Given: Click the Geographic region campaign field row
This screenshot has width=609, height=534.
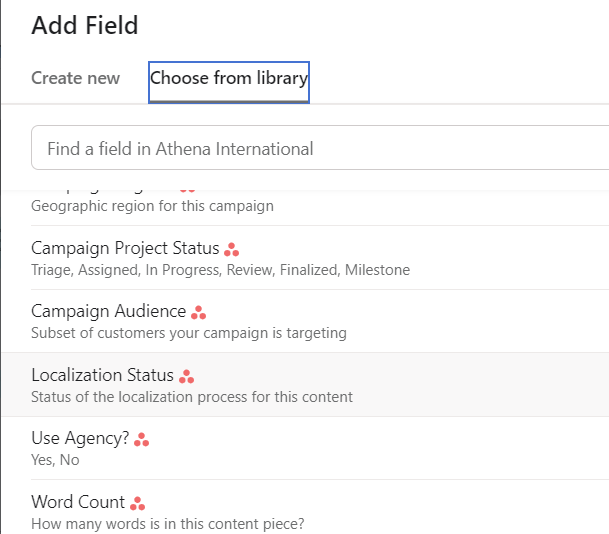Looking at the screenshot, I should pos(152,206).
